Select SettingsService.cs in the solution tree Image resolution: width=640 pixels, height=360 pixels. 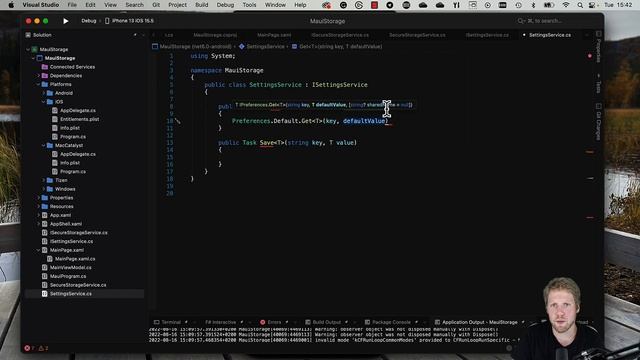click(70, 293)
